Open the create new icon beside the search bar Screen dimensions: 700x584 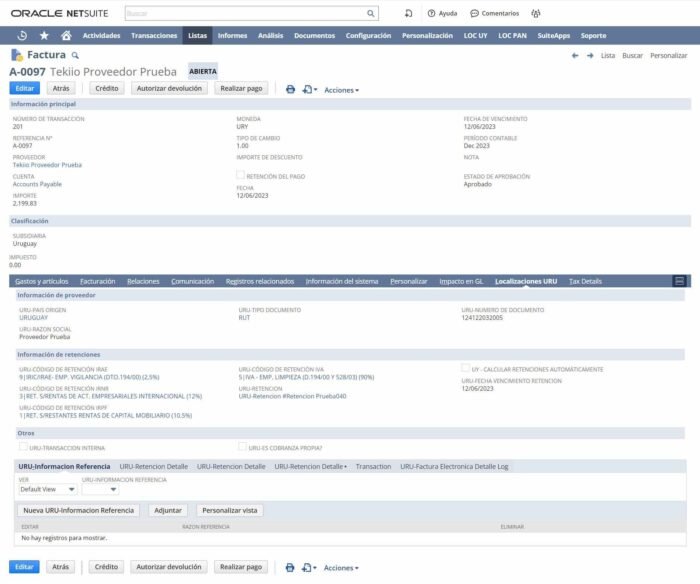[x=408, y=13]
